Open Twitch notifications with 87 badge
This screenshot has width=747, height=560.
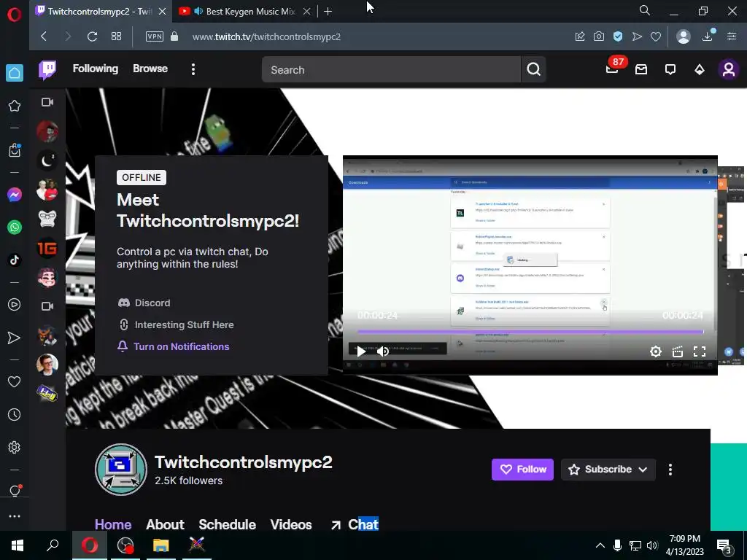tap(613, 68)
